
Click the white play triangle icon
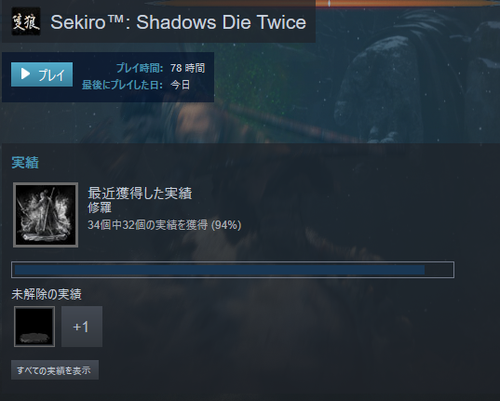point(25,74)
